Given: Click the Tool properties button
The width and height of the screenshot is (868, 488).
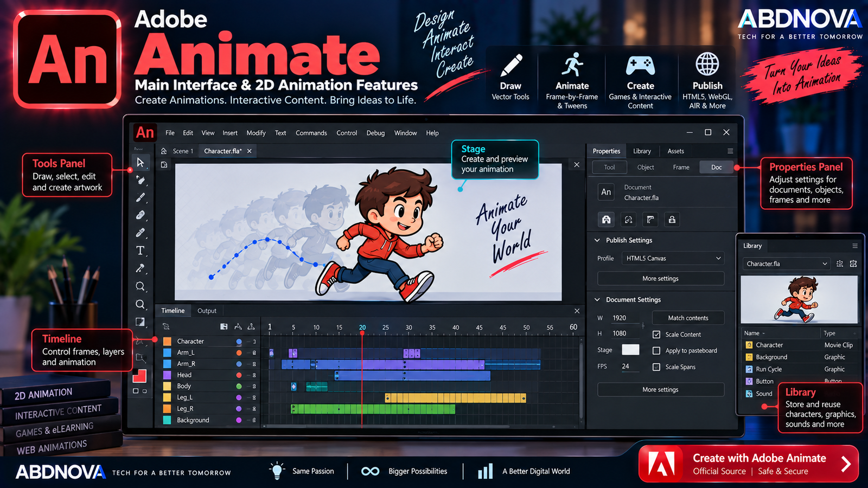Looking at the screenshot, I should coord(609,167).
